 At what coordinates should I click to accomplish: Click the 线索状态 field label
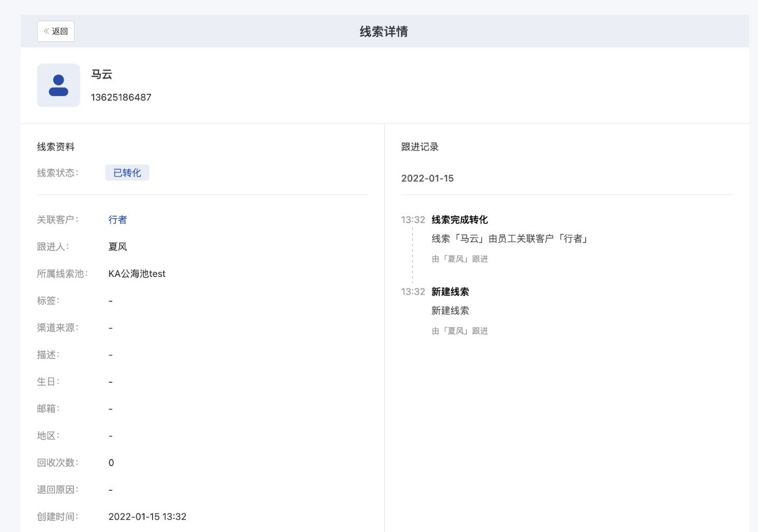coord(58,173)
